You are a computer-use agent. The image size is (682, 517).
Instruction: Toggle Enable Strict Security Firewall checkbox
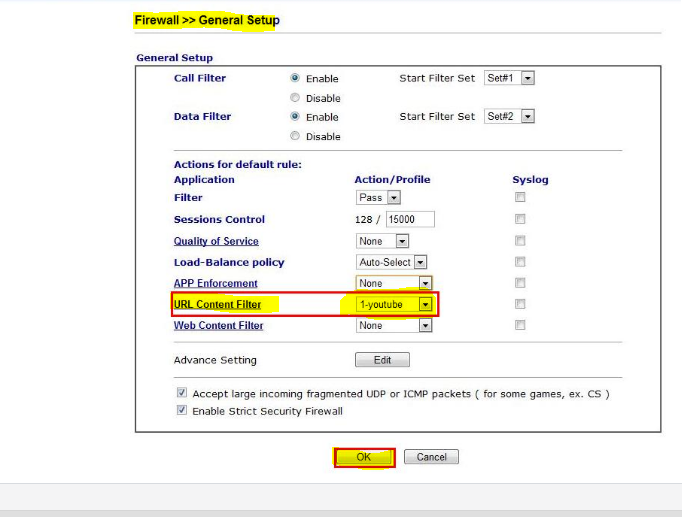(182, 410)
